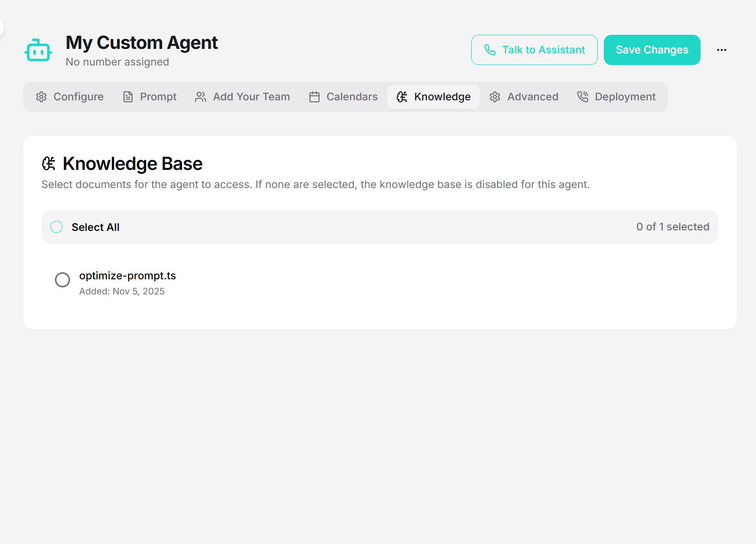Click the Save Changes button
Viewport: 756px width, 544px height.
tap(652, 50)
